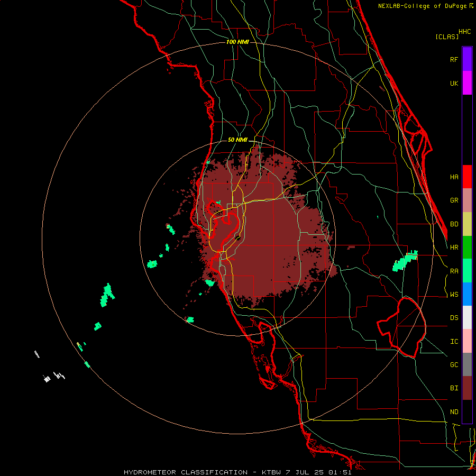Click the light pink IC legend swatch
476x476 pixels.
pos(467,341)
